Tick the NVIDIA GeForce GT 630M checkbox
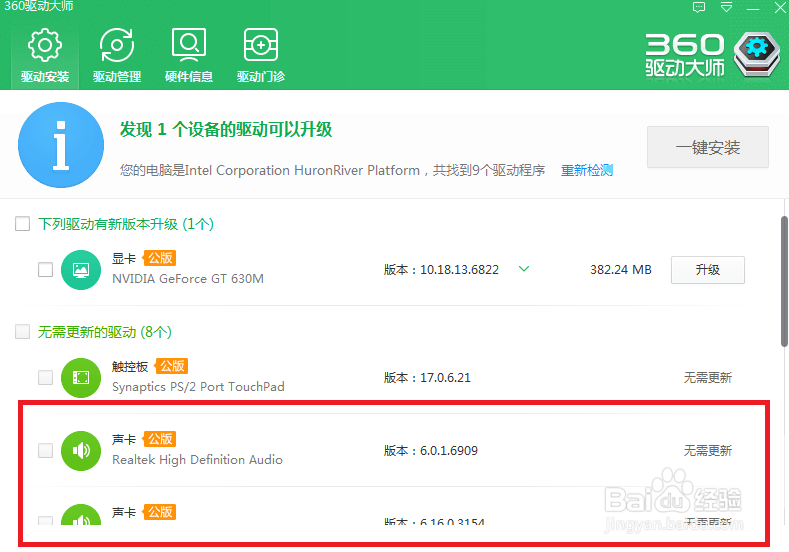789x552 pixels. point(46,270)
